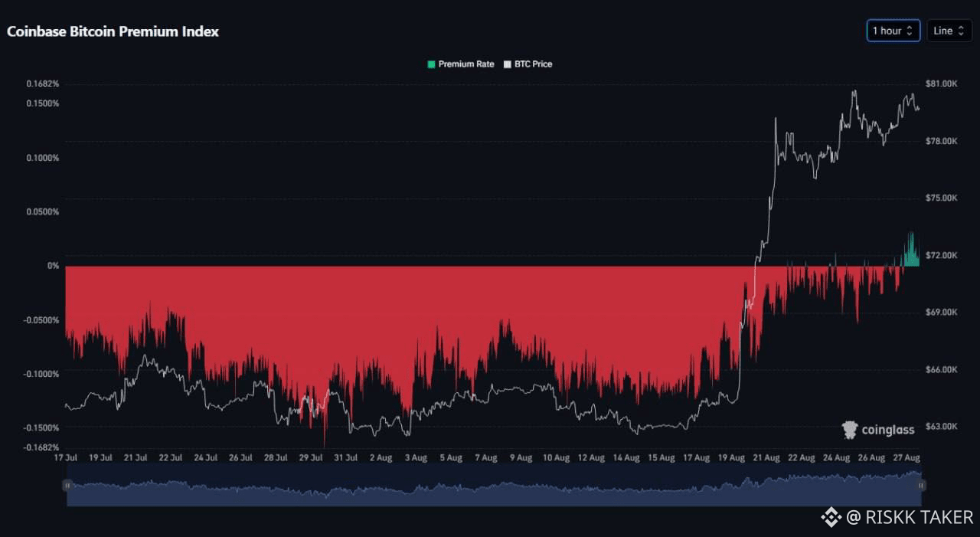
Task: Click the $72.00K price axis label
Action: [x=941, y=255]
